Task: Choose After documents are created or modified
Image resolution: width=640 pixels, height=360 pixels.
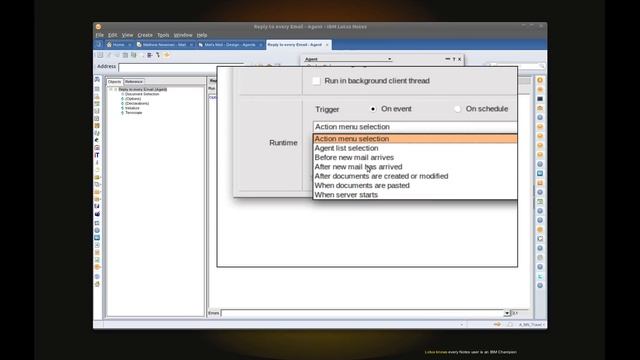Action: (x=415, y=176)
